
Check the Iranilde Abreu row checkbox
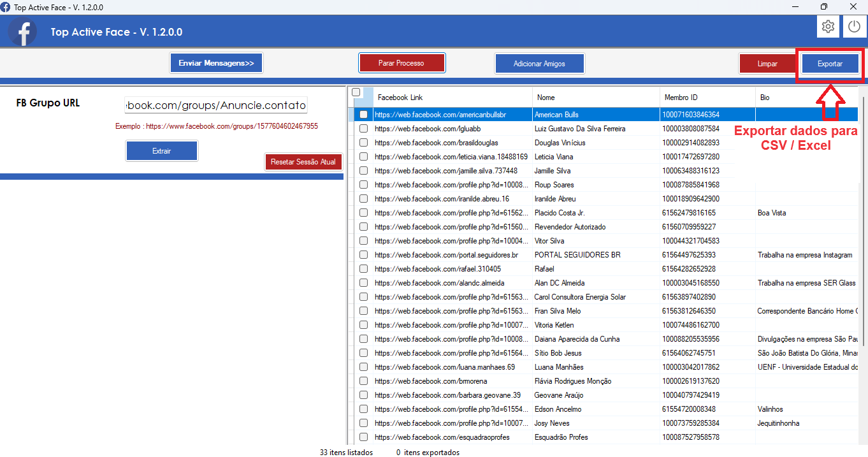[363, 199]
